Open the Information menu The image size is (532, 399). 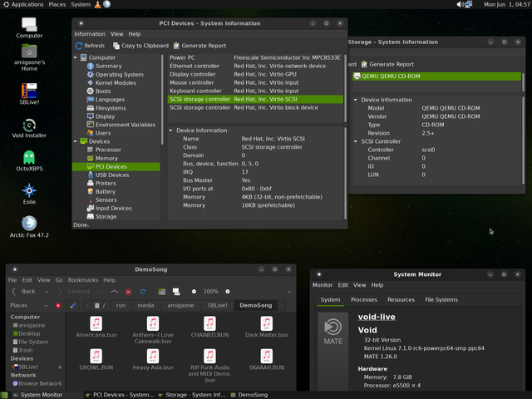click(x=90, y=34)
